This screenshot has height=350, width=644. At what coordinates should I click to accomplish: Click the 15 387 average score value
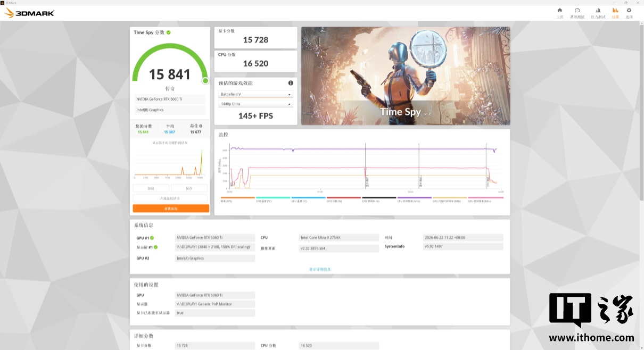click(x=170, y=132)
